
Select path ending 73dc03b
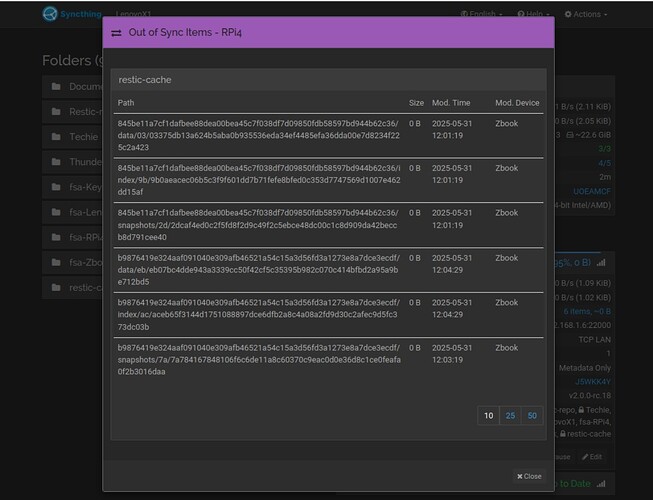pos(259,315)
